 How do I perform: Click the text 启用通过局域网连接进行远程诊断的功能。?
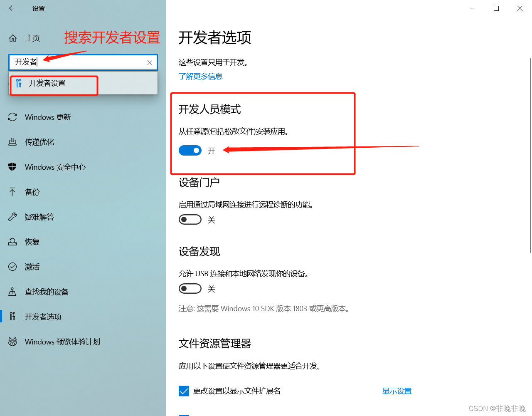click(246, 205)
